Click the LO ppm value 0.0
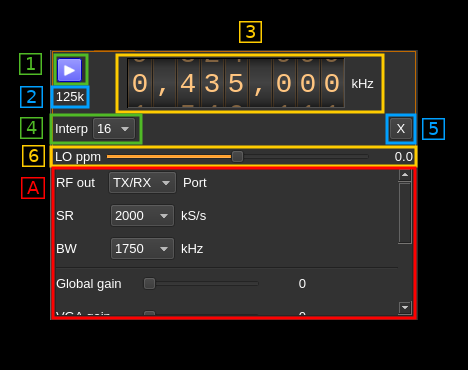The width and height of the screenshot is (468, 370). click(x=404, y=157)
